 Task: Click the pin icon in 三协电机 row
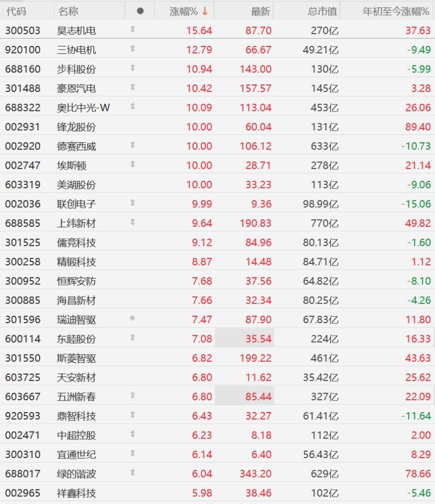[132, 48]
